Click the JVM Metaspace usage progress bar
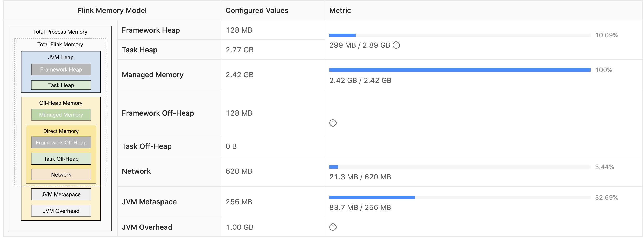This screenshot has height=238, width=644. pyautogui.click(x=460, y=198)
